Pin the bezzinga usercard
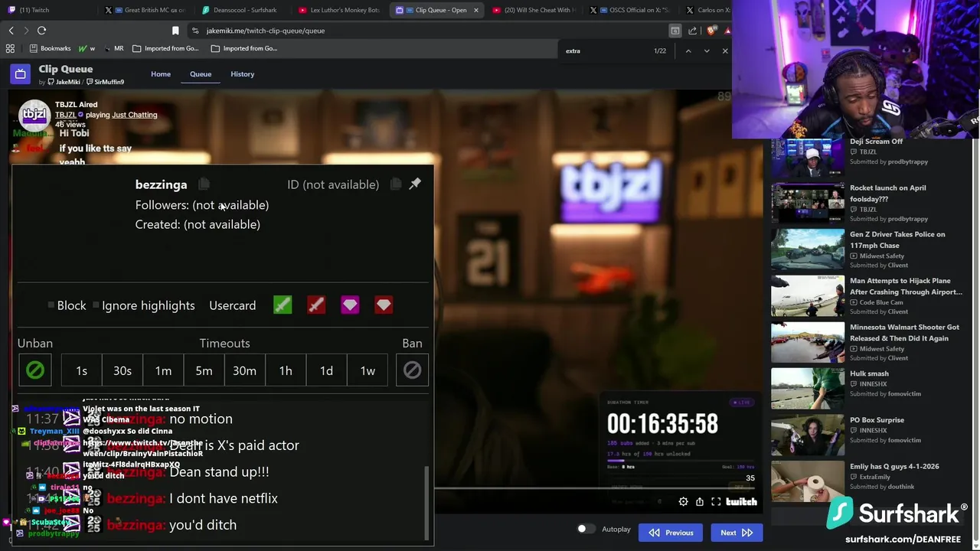The height and width of the screenshot is (551, 980). click(x=415, y=184)
